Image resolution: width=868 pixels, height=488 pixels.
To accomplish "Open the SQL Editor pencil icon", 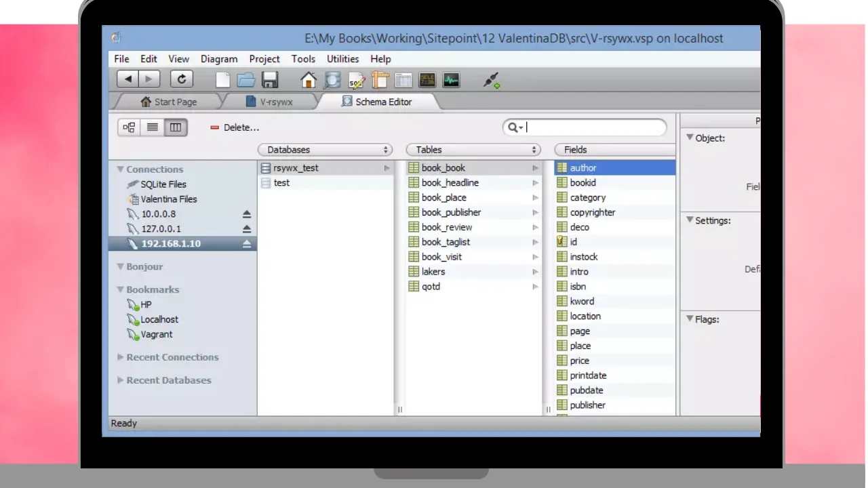I will [356, 80].
